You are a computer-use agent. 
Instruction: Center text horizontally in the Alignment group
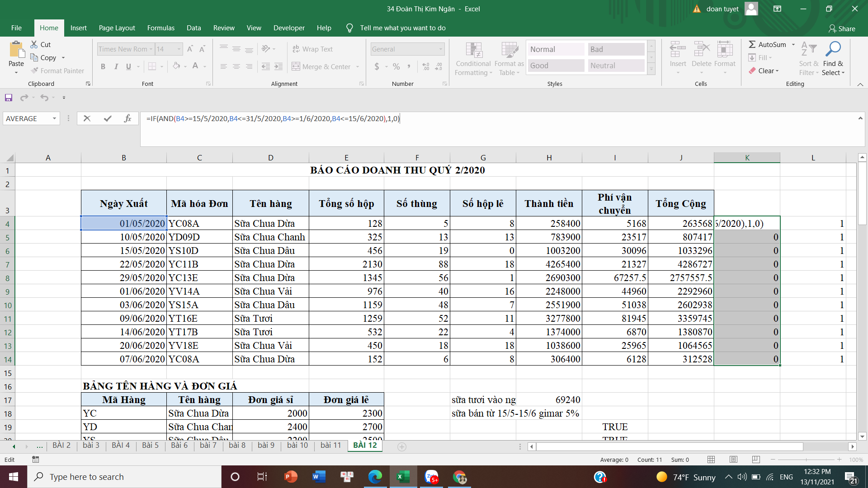click(236, 66)
